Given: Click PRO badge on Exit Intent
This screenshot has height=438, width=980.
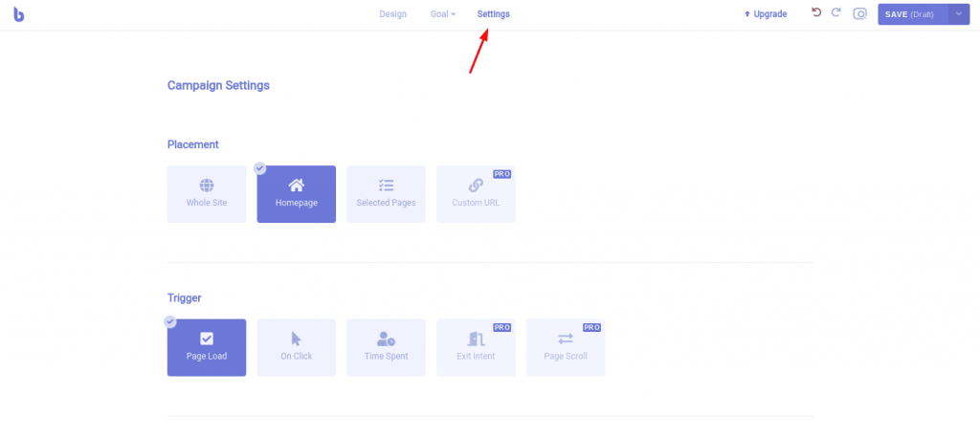Looking at the screenshot, I should point(502,327).
